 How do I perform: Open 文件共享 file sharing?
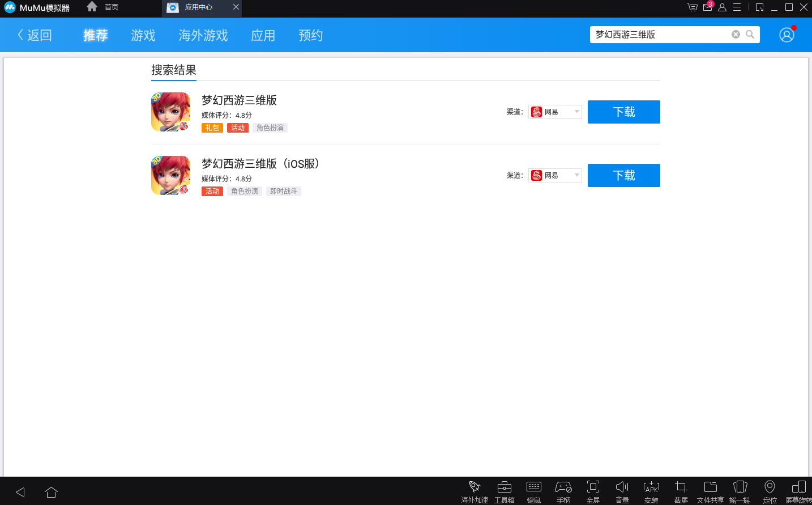(711, 492)
